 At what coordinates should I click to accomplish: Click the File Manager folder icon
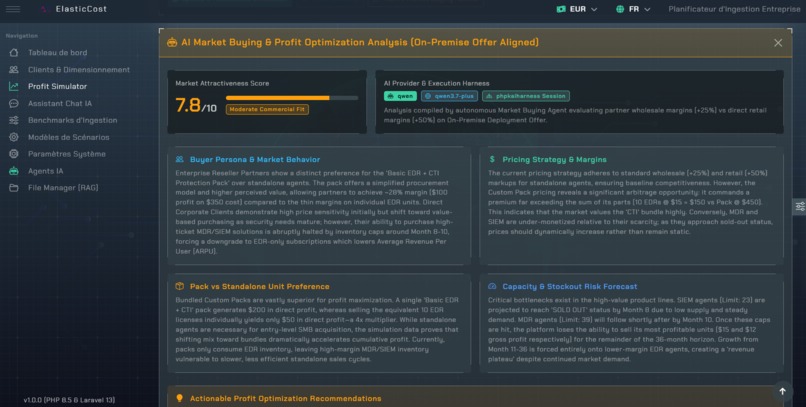[x=14, y=188]
